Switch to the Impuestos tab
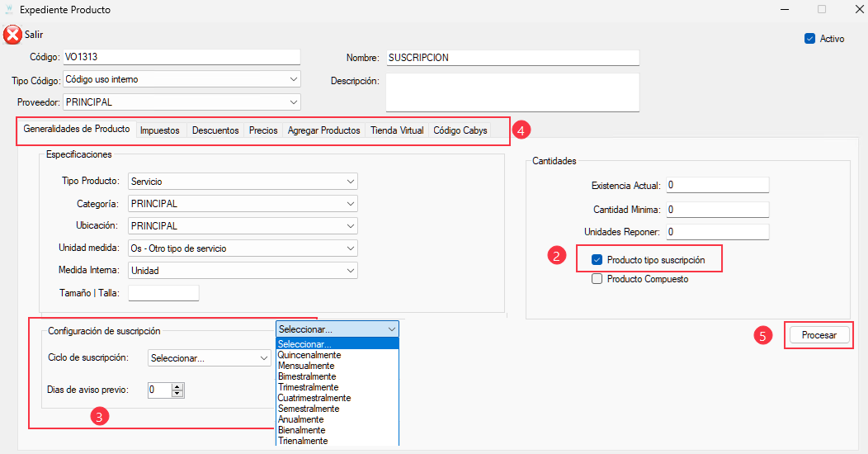This screenshot has height=454, width=868. pyautogui.click(x=159, y=130)
